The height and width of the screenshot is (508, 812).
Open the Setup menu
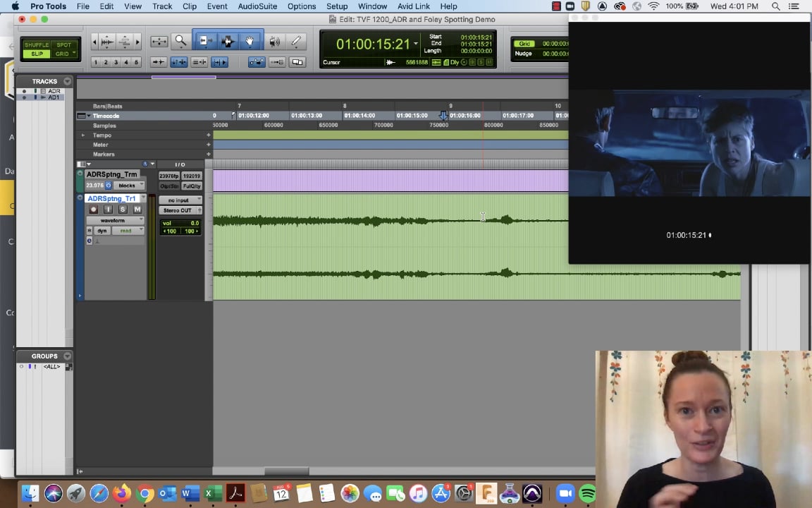tap(337, 6)
